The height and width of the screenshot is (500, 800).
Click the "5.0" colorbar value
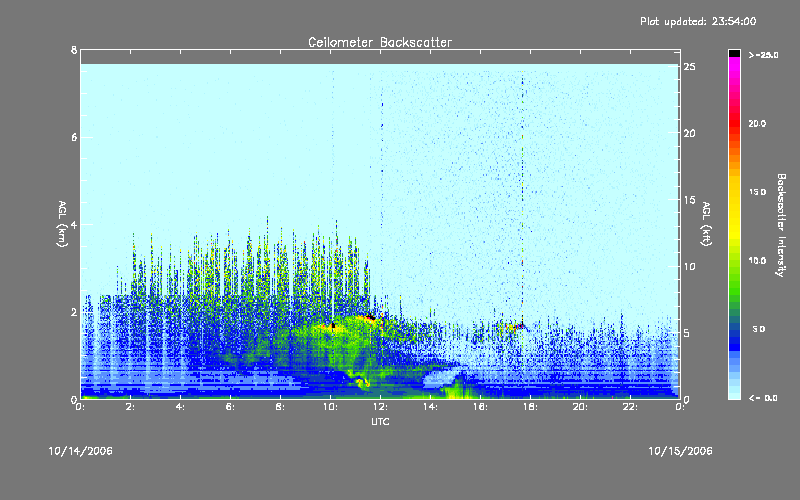point(759,329)
